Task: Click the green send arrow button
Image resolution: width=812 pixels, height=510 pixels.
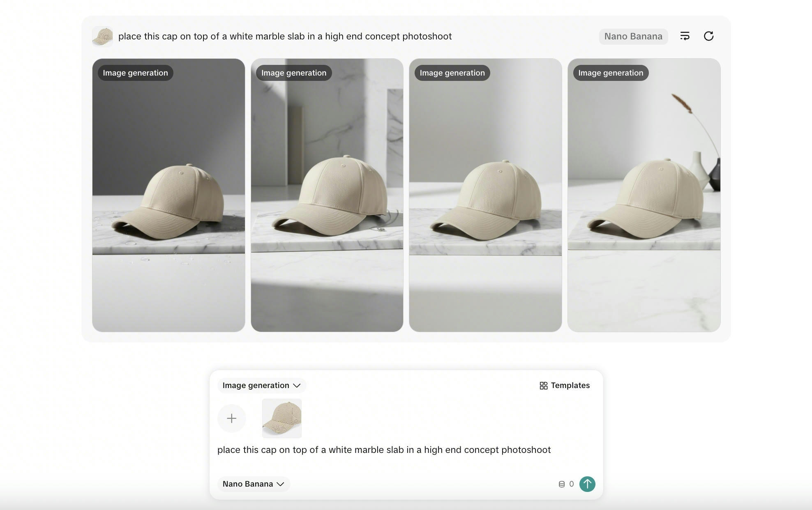Action: [x=587, y=484]
